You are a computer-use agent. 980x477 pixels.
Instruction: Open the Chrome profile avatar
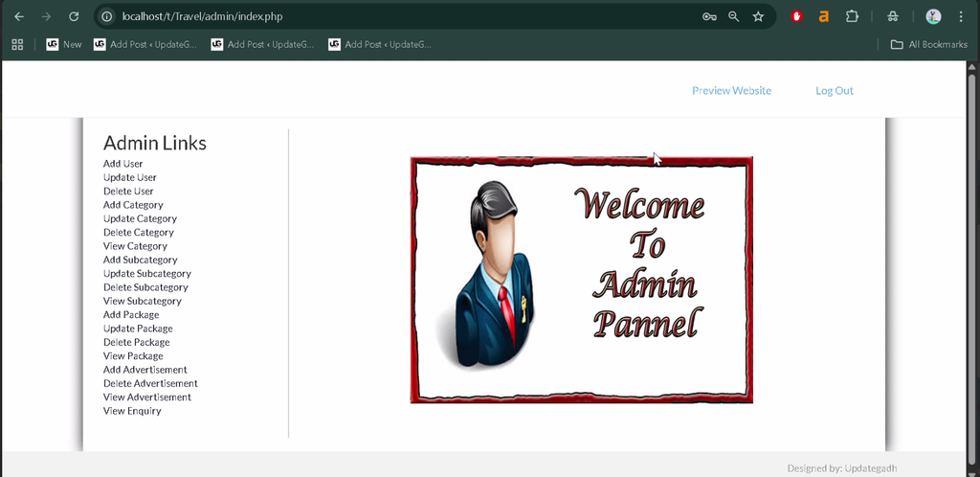click(x=933, y=17)
